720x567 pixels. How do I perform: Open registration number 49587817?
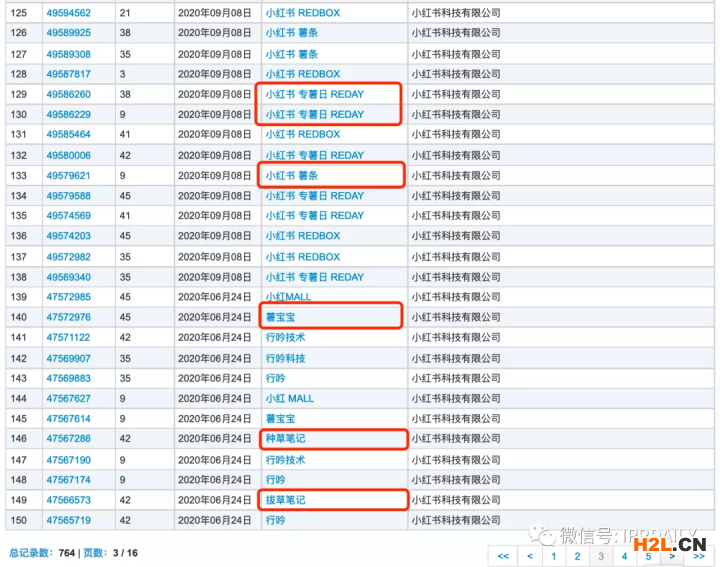(68, 74)
